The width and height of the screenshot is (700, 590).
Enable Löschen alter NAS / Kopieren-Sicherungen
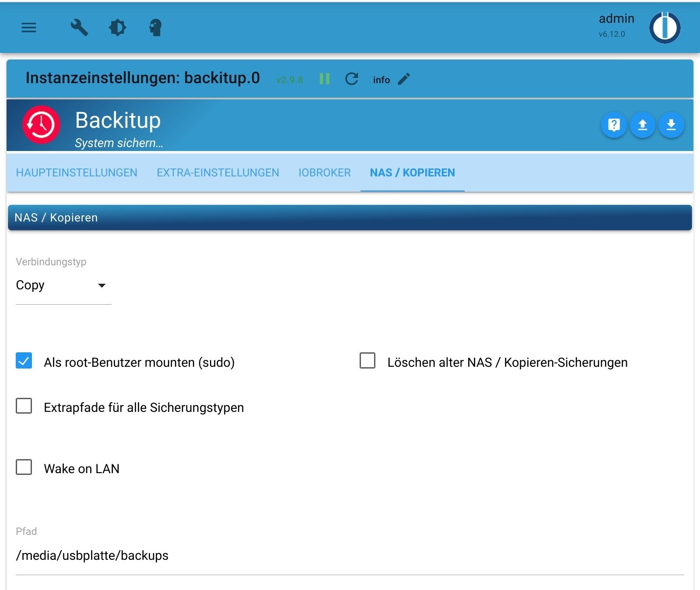tap(367, 361)
